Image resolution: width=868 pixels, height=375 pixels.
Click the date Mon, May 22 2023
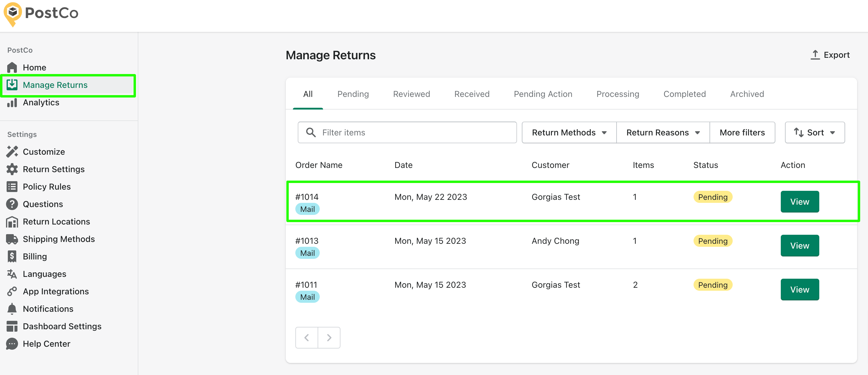click(x=431, y=197)
